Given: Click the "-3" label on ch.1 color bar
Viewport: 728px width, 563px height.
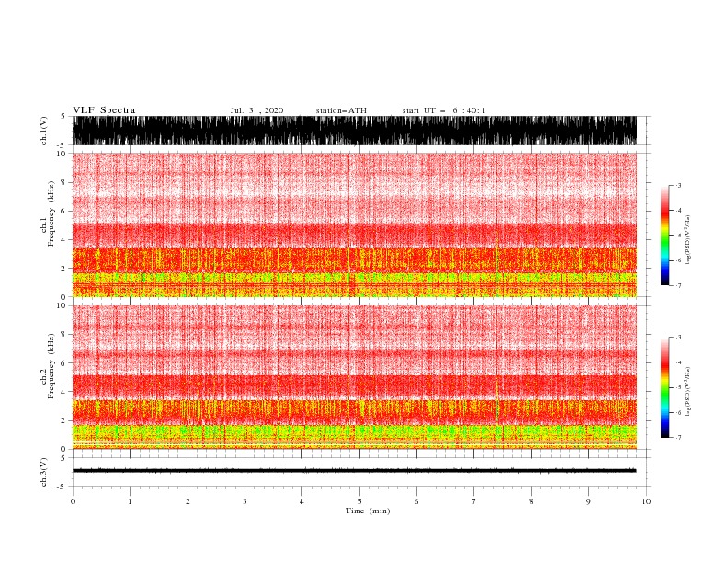Looking at the screenshot, I should point(678,185).
